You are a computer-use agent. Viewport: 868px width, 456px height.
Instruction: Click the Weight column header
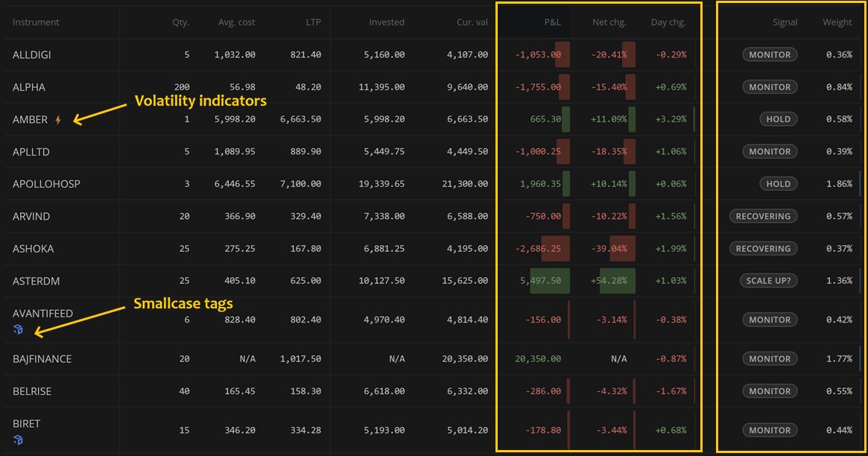click(837, 22)
